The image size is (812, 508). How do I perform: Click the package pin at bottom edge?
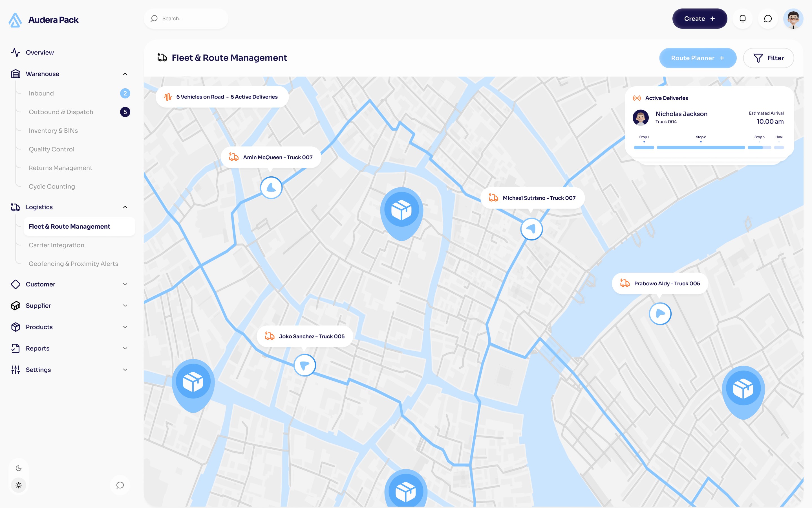click(x=406, y=488)
